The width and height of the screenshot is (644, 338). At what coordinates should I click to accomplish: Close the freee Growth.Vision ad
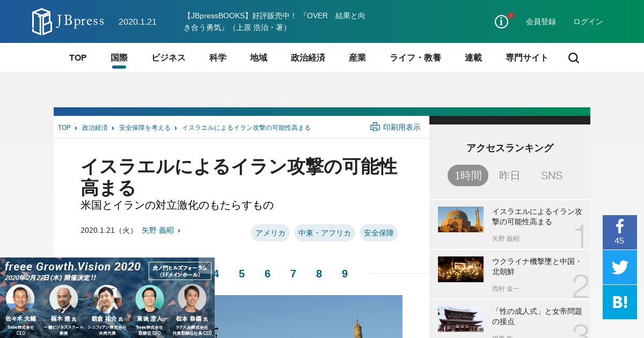pos(207,264)
